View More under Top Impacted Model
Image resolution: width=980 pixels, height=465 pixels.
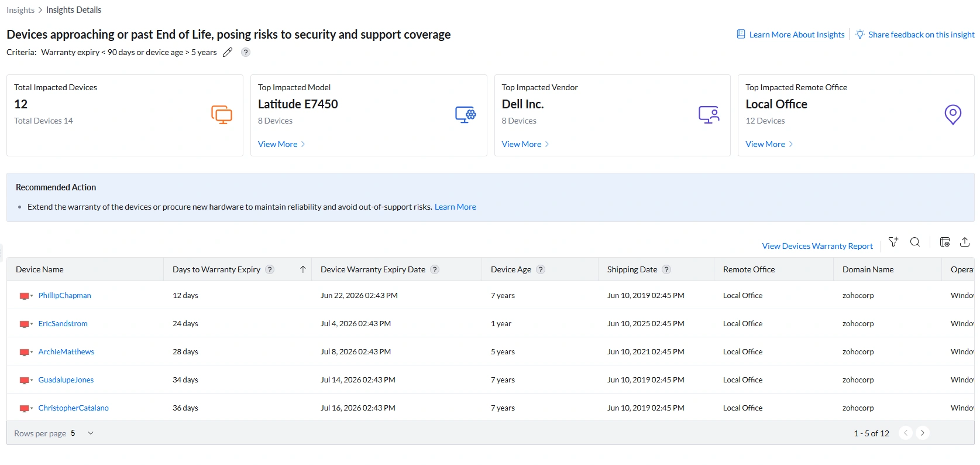click(281, 144)
